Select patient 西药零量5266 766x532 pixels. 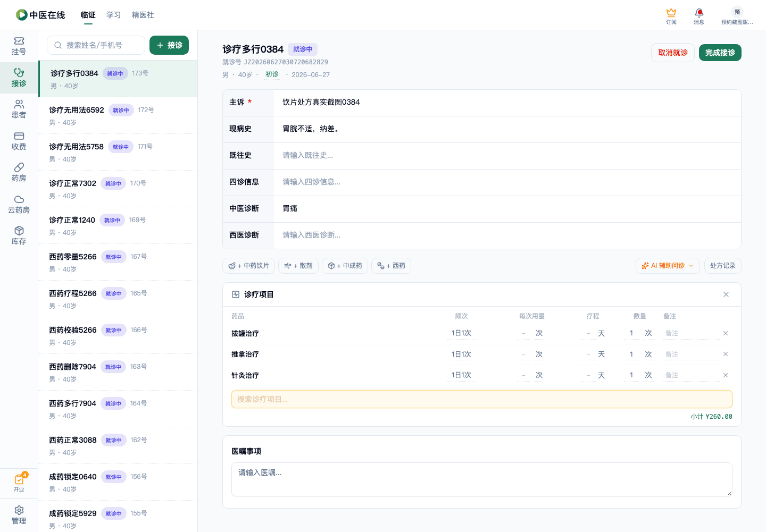[118, 262]
